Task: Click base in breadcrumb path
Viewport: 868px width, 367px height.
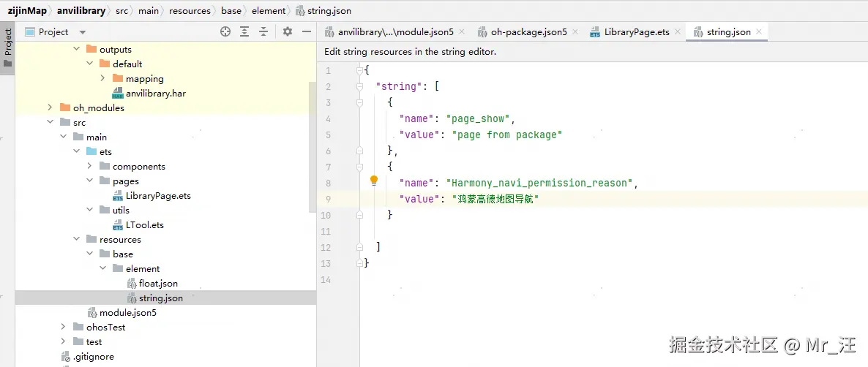Action: (231, 10)
